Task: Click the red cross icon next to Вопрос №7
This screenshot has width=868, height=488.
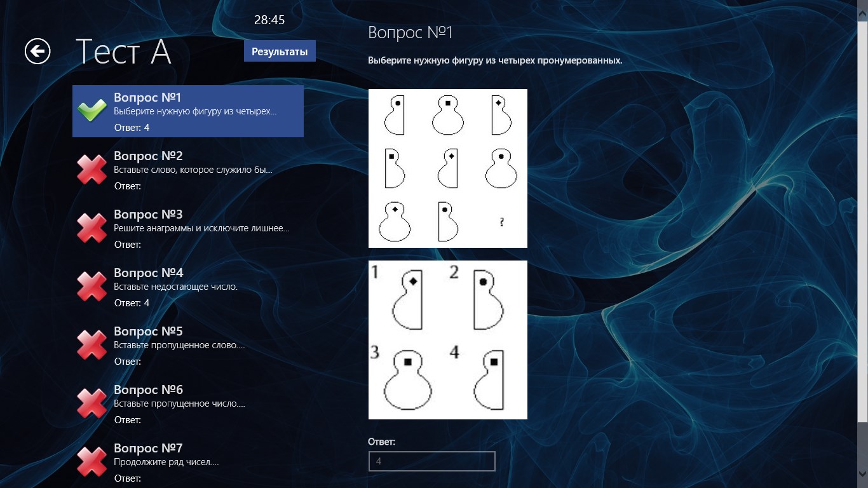Action: [92, 462]
